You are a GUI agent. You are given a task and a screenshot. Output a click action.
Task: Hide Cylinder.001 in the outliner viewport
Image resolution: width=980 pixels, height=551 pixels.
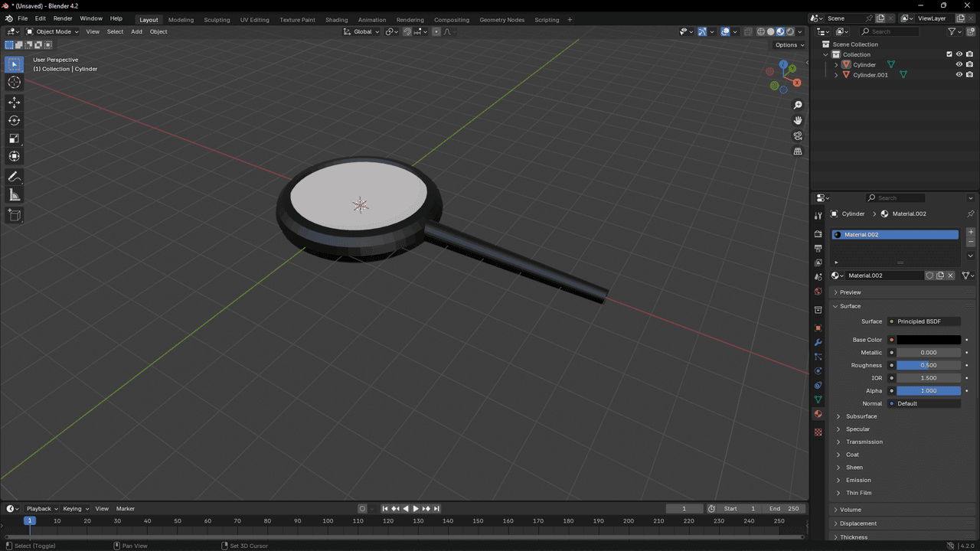959,75
